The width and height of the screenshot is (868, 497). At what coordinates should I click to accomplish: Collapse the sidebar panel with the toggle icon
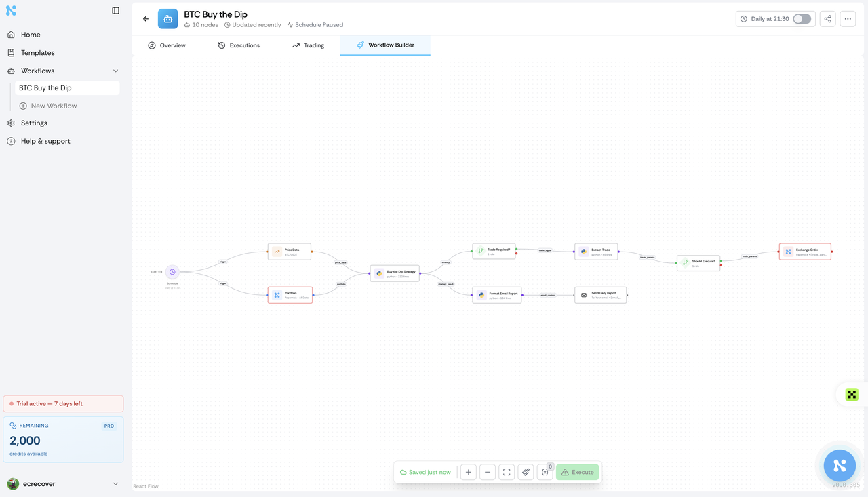tap(115, 11)
